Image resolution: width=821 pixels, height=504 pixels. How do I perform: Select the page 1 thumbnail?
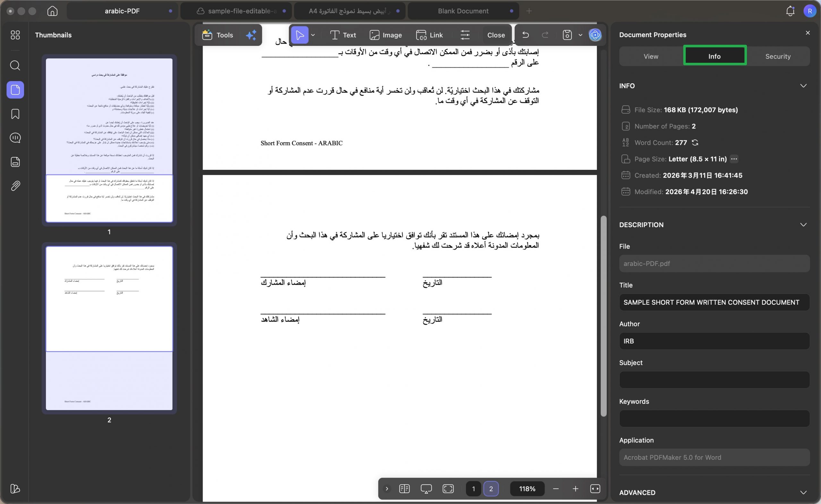(x=109, y=140)
